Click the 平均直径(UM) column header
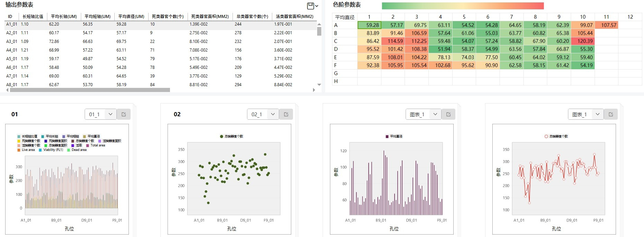 point(131,17)
